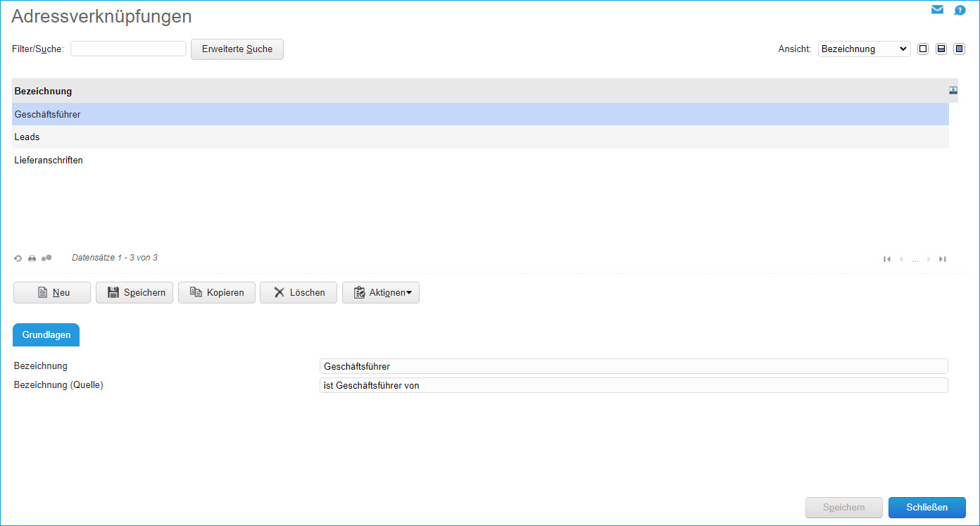980x526 pixels.
Task: Sort by the Bezeichnung column header
Action: click(43, 91)
